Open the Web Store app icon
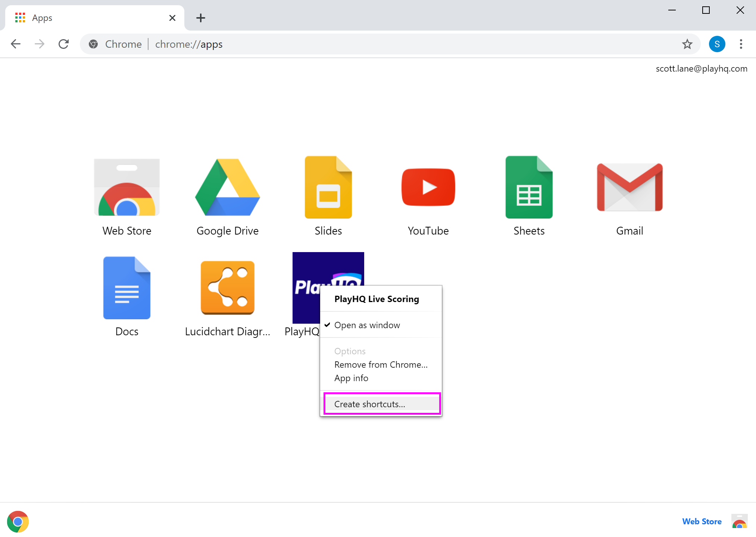 pos(127,188)
